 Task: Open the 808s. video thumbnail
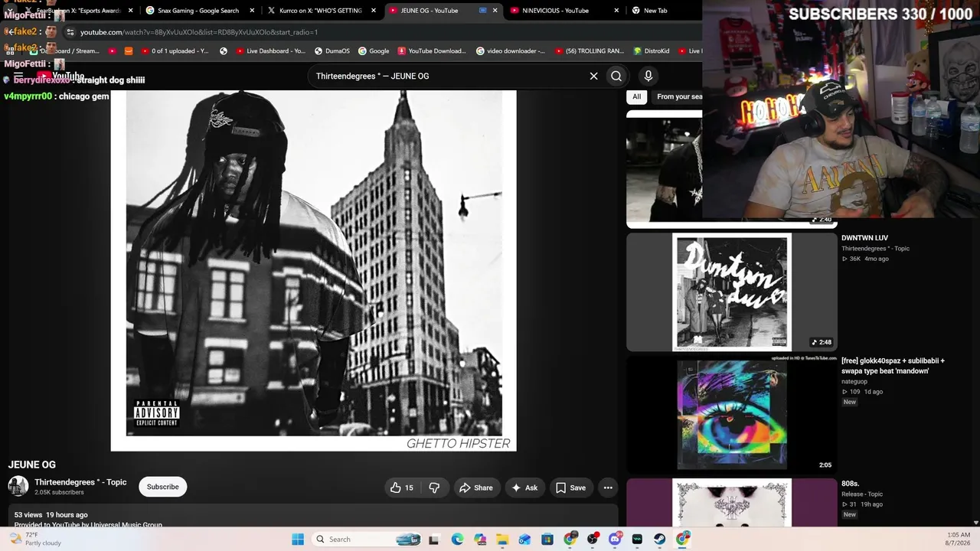pyautogui.click(x=732, y=503)
